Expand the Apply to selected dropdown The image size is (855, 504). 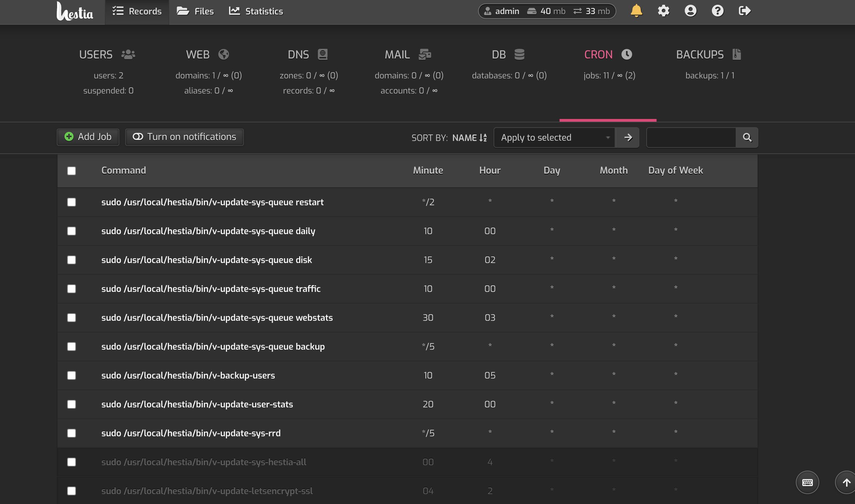click(x=554, y=138)
